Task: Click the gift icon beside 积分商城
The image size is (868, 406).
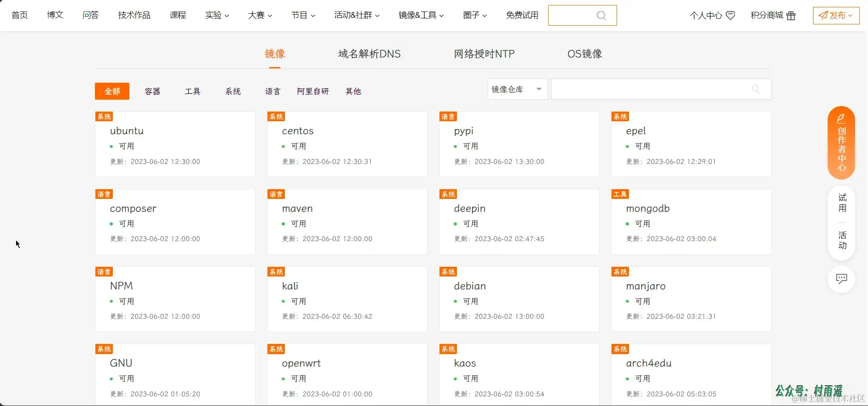Action: tap(791, 16)
